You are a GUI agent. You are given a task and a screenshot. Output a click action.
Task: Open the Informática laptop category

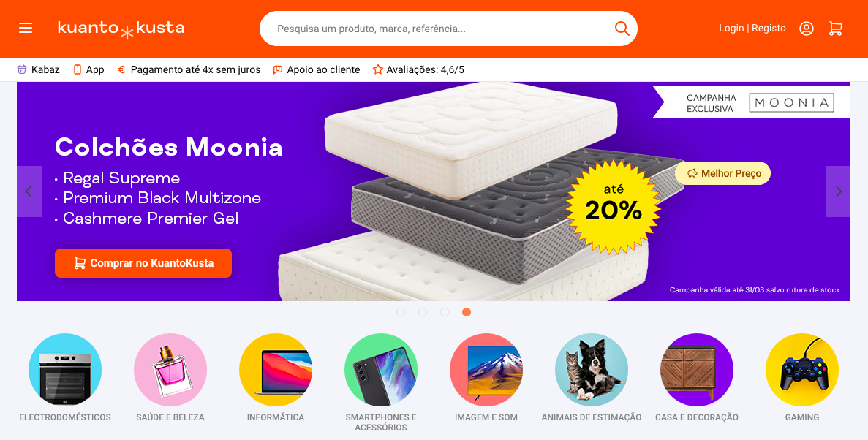pos(276,370)
